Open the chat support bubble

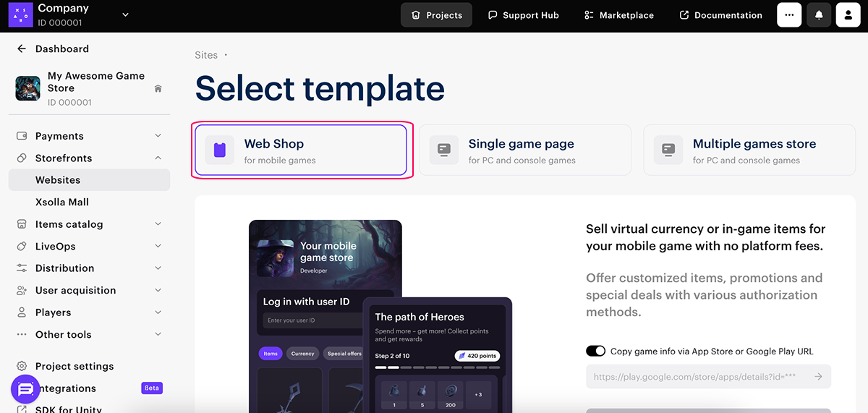[x=25, y=389]
